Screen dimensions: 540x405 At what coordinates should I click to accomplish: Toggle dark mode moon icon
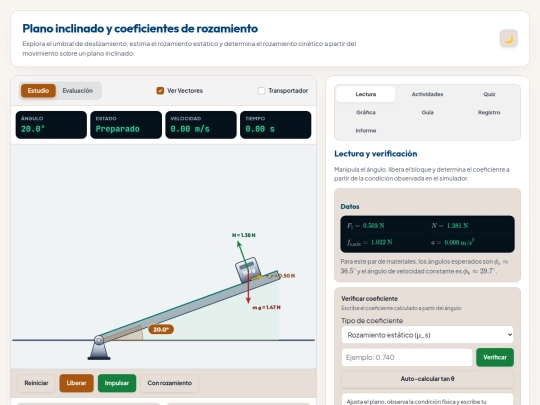[x=509, y=39]
